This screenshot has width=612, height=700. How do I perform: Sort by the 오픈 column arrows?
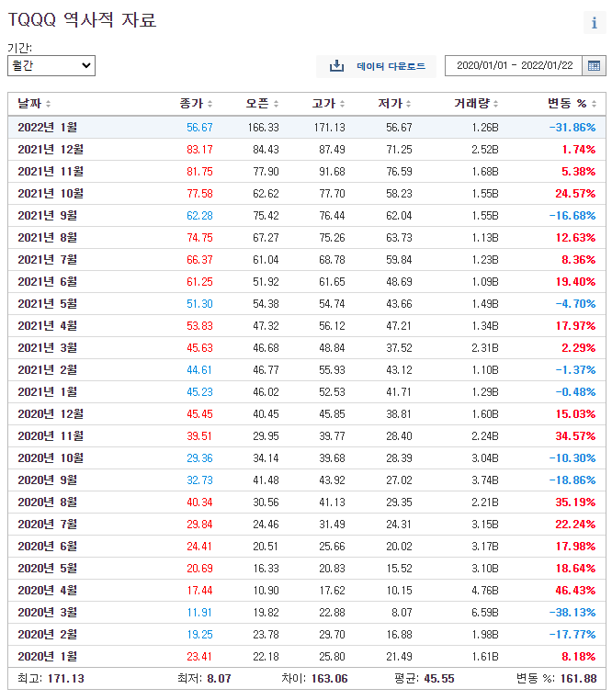276,104
